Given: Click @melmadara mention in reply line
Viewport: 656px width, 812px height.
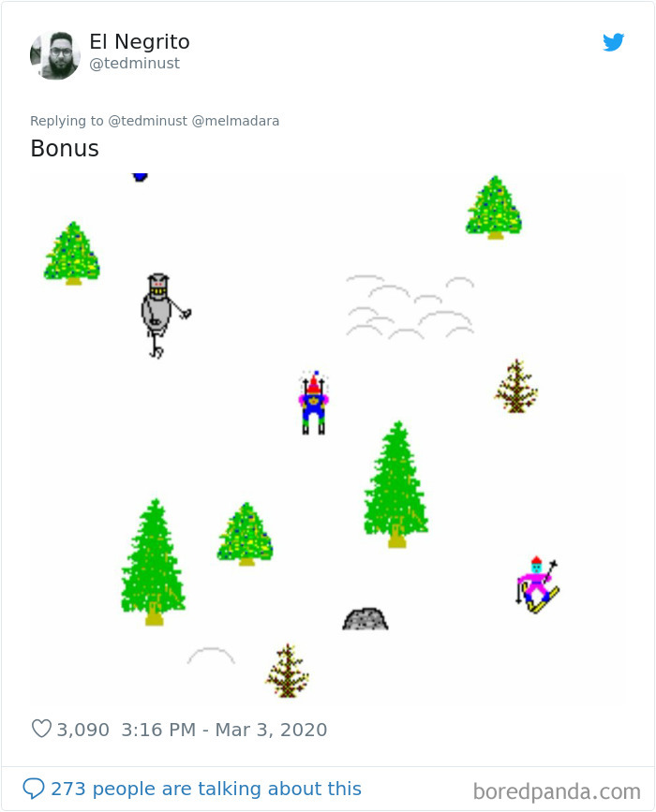Looking at the screenshot, I should pos(236,121).
